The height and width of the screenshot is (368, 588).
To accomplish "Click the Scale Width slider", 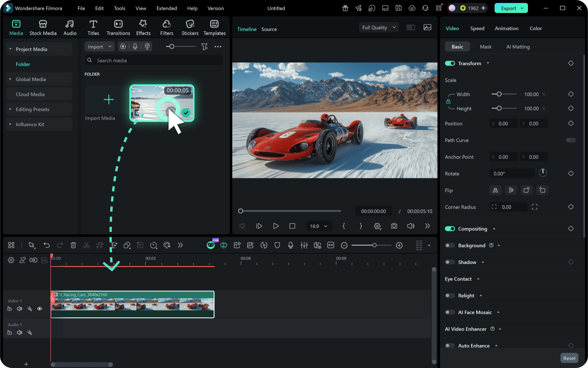I will [504, 94].
